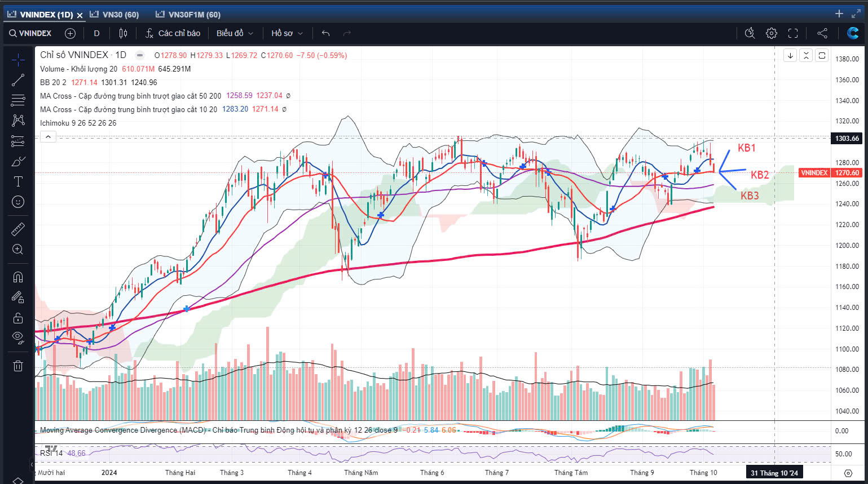Click the 1200.00 price scale level
868x484 pixels.
pyautogui.click(x=847, y=246)
